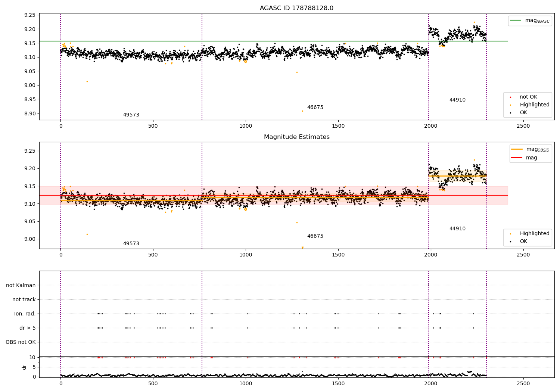
Task: Click the 9.10 y-tick in Magnitude Estimates plot
Action: point(30,204)
